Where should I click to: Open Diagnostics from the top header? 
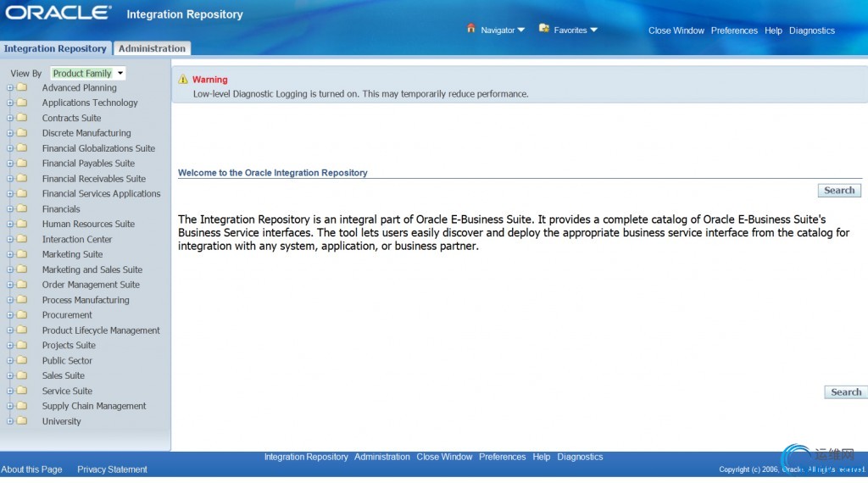pyautogui.click(x=811, y=31)
